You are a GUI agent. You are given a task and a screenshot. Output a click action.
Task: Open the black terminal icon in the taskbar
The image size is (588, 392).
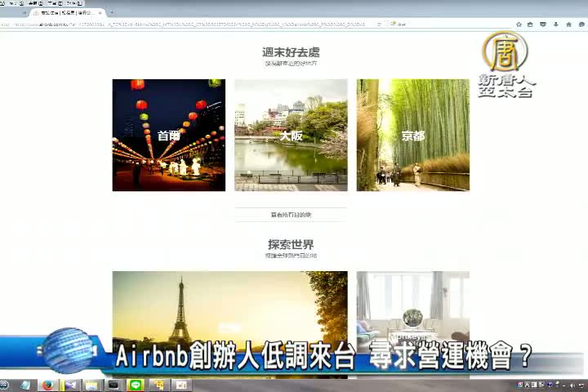pyautogui.click(x=114, y=385)
